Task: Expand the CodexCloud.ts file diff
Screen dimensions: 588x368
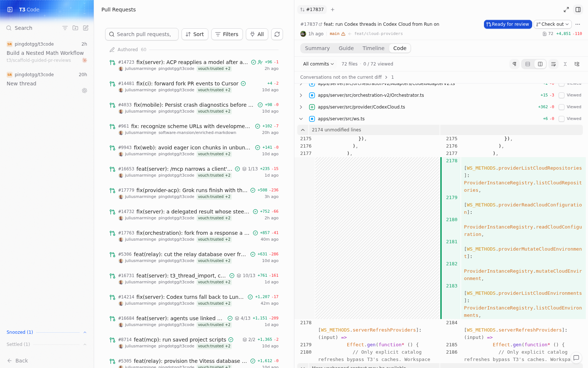Action: [x=301, y=107]
